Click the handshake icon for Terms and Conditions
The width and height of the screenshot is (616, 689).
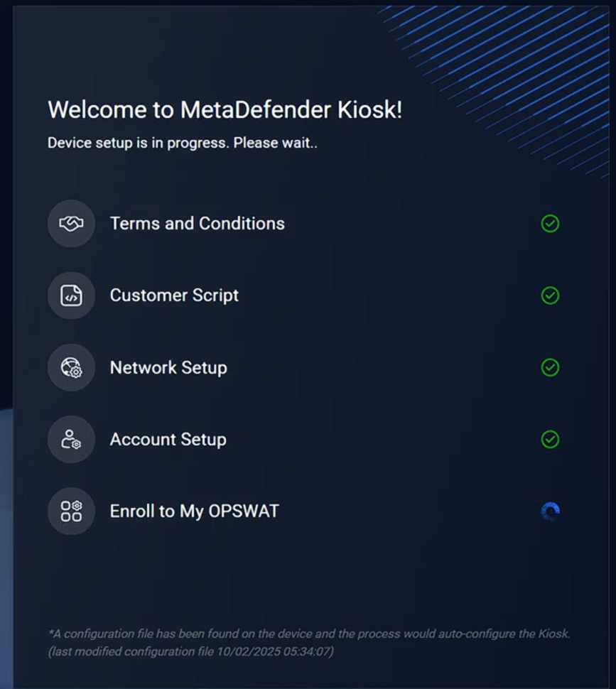pyautogui.click(x=71, y=224)
